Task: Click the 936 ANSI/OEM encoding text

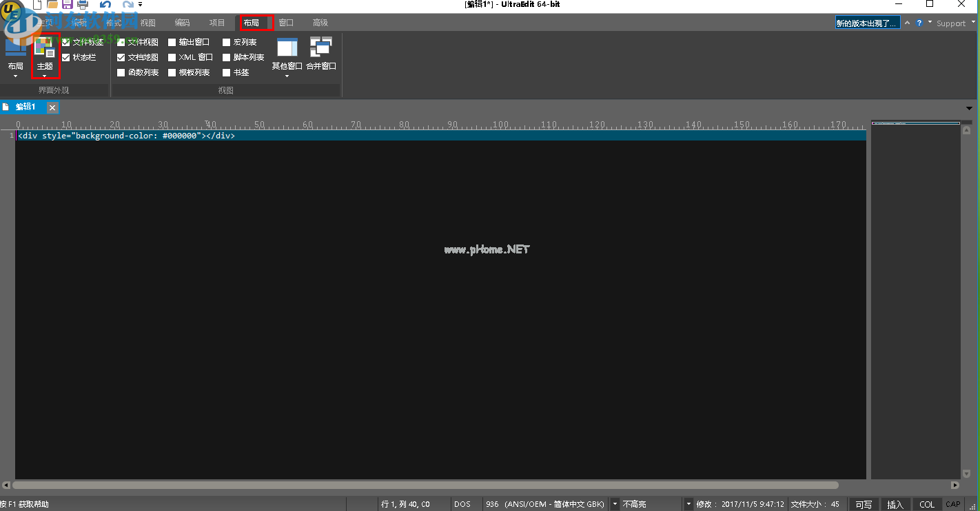Action: pyautogui.click(x=546, y=504)
